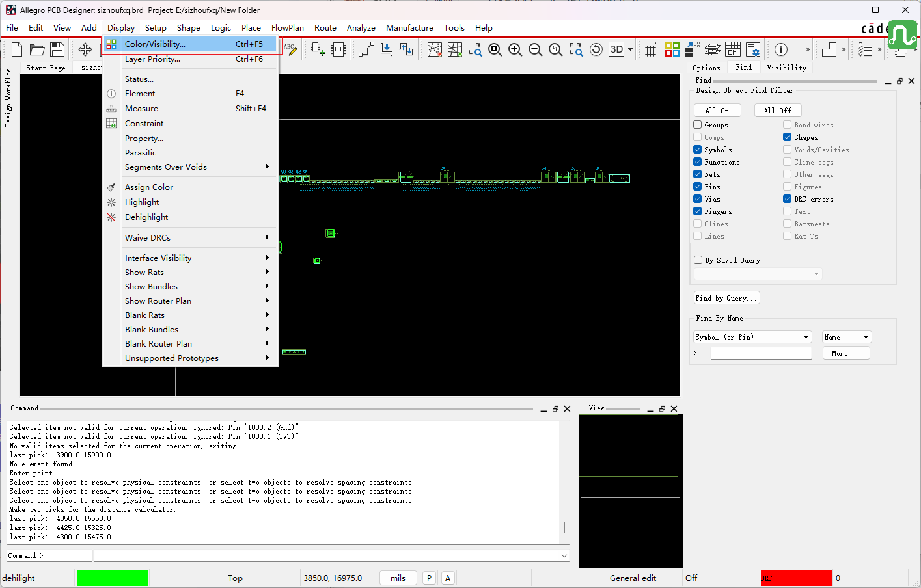
Task: Click the Zoom In magnifier icon
Action: pyautogui.click(x=515, y=49)
